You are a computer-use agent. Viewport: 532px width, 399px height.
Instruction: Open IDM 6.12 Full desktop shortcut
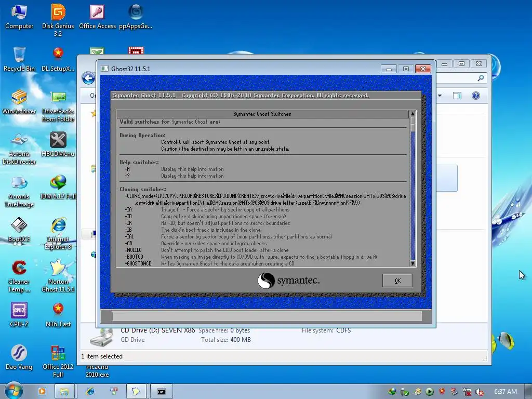click(x=58, y=187)
